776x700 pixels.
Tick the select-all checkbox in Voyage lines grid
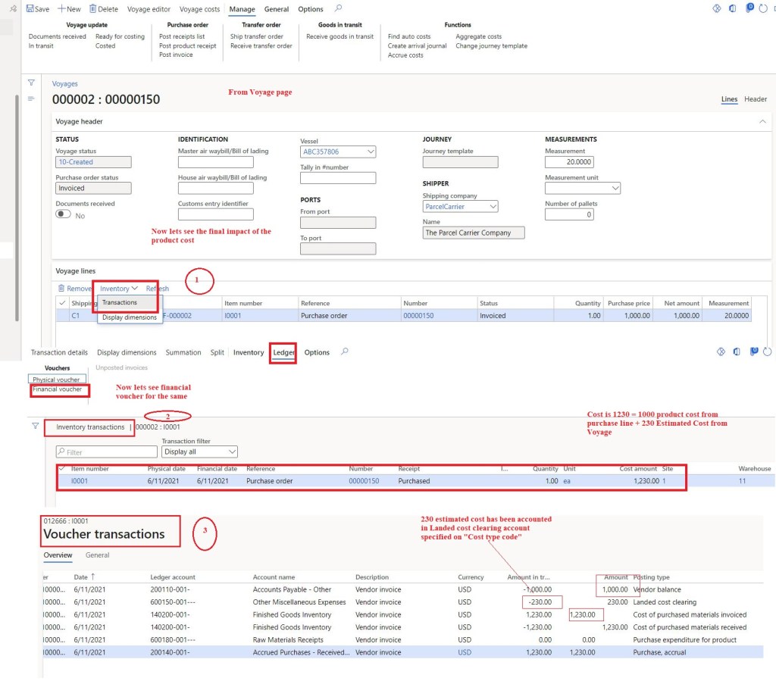click(x=61, y=303)
